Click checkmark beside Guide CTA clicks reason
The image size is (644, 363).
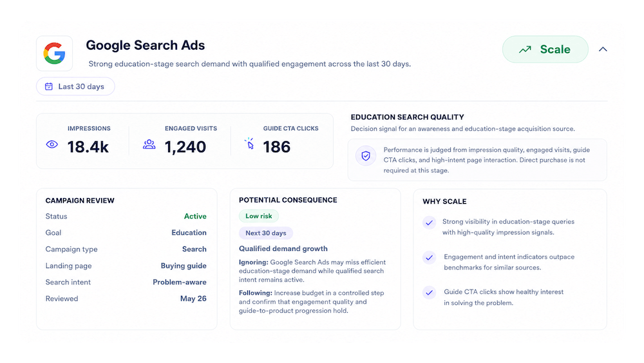coord(429,293)
